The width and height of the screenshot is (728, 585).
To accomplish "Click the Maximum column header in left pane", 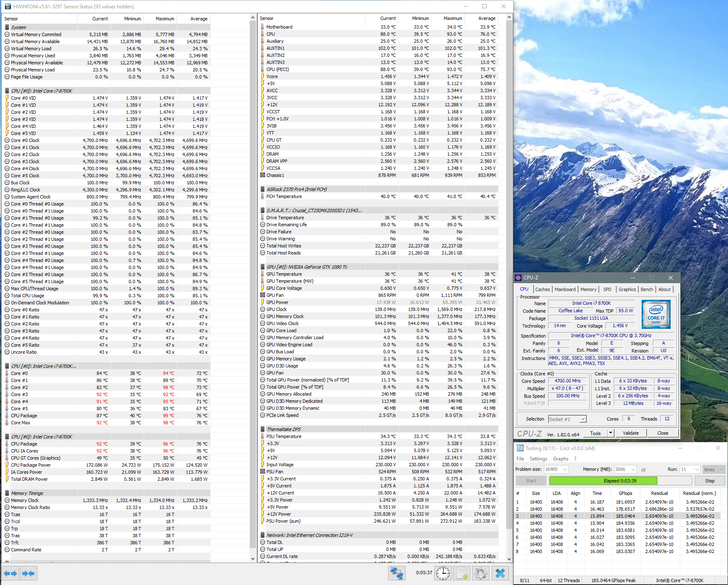I will click(165, 19).
